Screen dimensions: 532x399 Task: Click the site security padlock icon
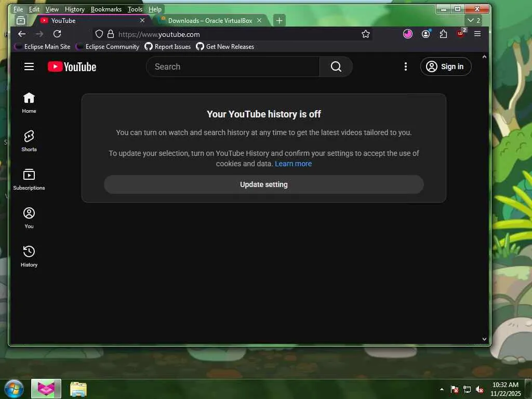coord(111,34)
